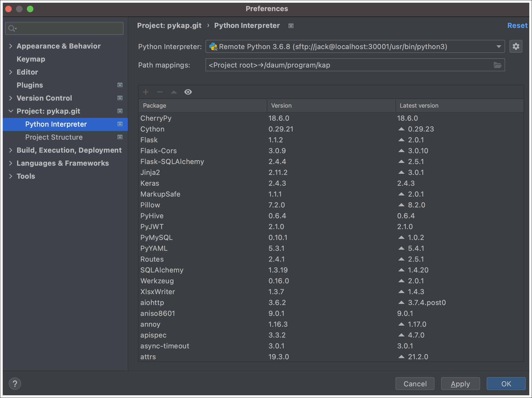Screen dimensions: 532x398
Task: Select the Keras package row
Action: [331, 183]
